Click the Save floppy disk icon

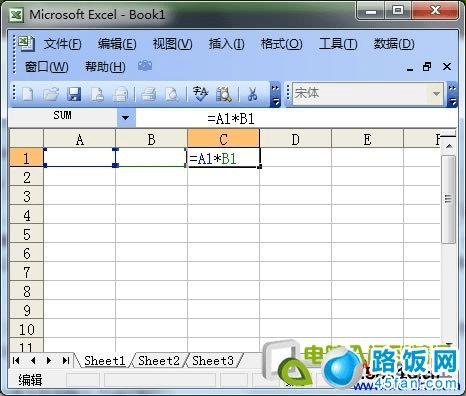pyautogui.click(x=74, y=94)
